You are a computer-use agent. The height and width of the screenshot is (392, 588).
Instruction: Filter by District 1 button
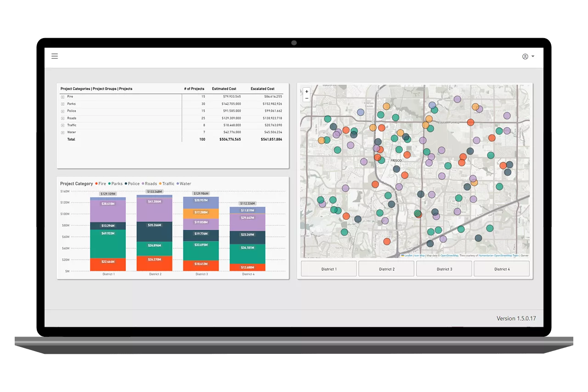click(x=329, y=269)
